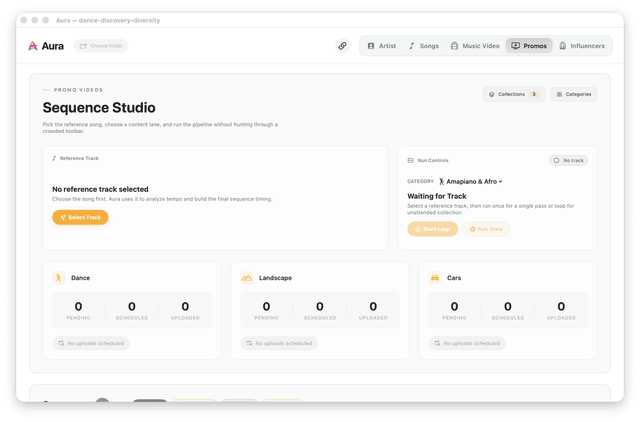640x422 pixels.
Task: Open the Choose folder button
Action: click(x=101, y=46)
